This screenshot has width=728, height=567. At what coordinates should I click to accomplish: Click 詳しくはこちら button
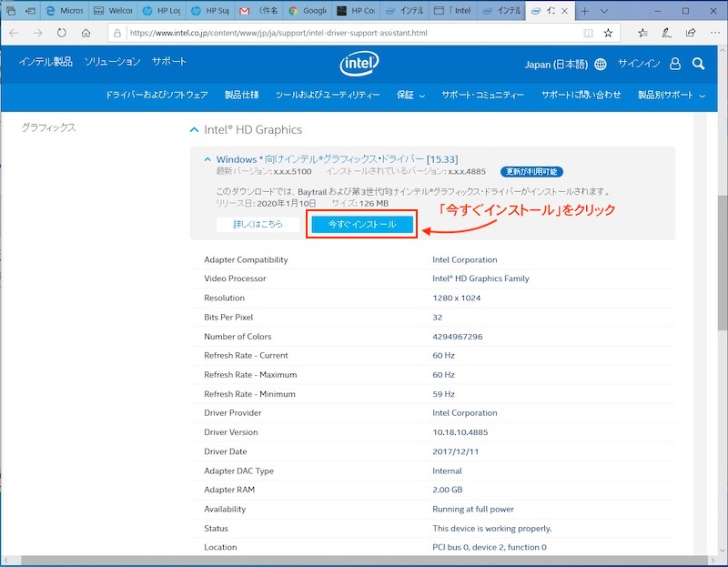click(258, 224)
